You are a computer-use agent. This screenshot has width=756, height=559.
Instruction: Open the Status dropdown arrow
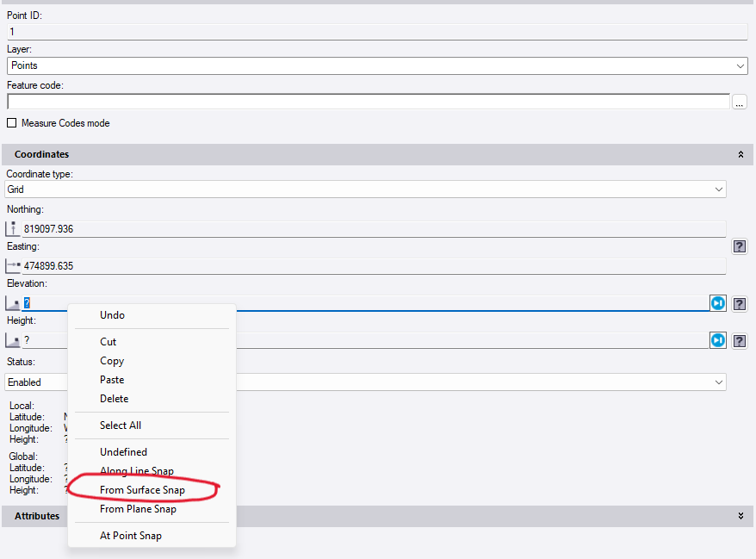[719, 382]
